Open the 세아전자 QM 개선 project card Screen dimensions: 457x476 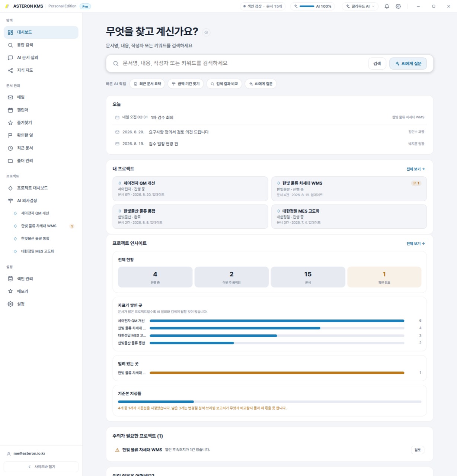click(x=190, y=189)
